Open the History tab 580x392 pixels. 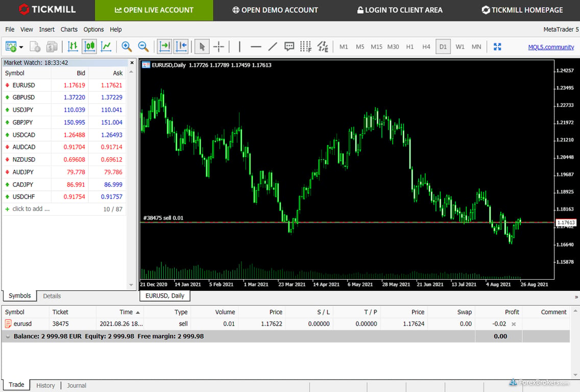coord(45,385)
